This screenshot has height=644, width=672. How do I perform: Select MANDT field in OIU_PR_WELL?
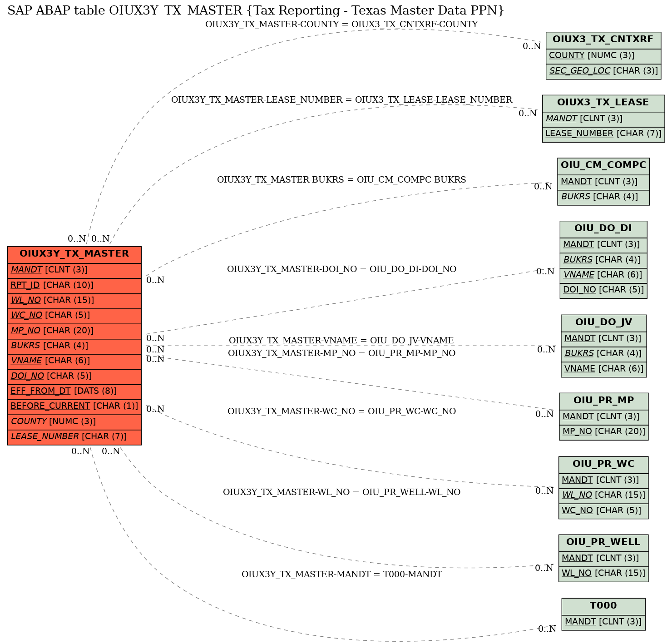click(x=603, y=559)
